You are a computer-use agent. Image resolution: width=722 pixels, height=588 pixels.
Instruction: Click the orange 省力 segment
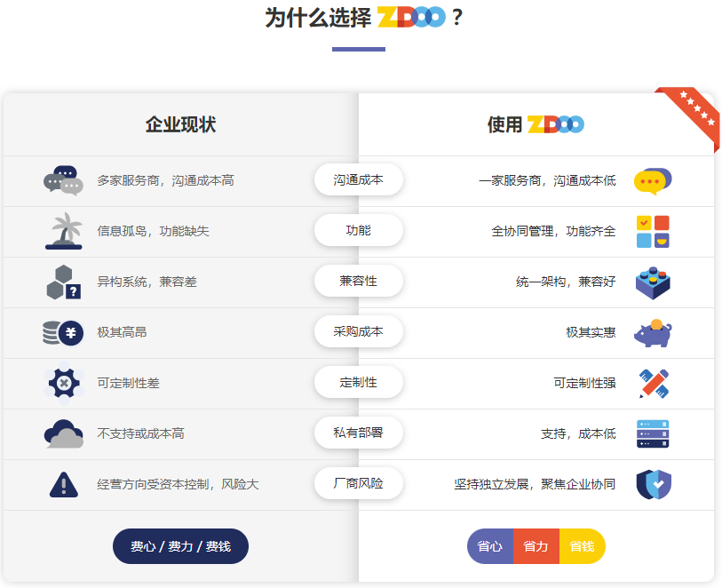coord(536,546)
